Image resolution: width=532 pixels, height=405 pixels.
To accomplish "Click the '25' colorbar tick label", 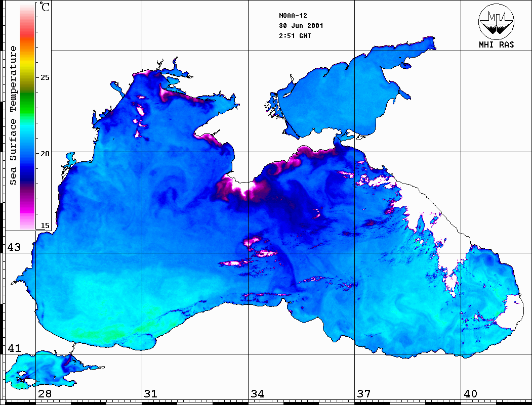I will coord(45,77).
